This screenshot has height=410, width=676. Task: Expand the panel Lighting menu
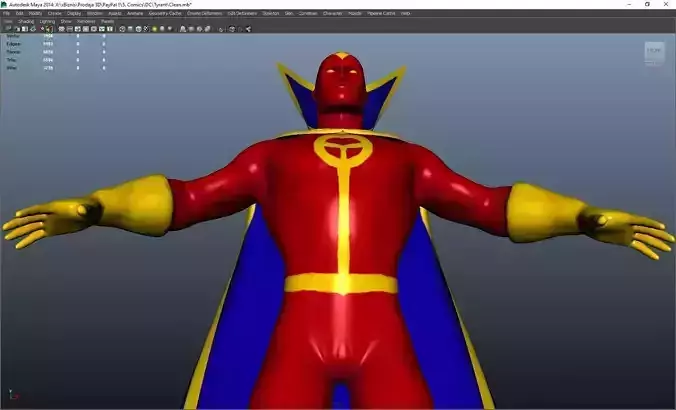[x=47, y=21]
